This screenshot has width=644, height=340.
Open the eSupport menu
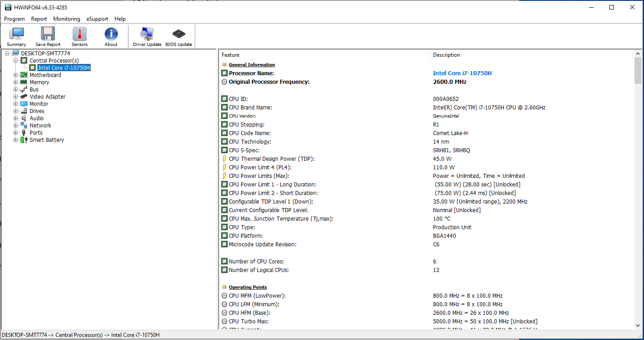(97, 19)
